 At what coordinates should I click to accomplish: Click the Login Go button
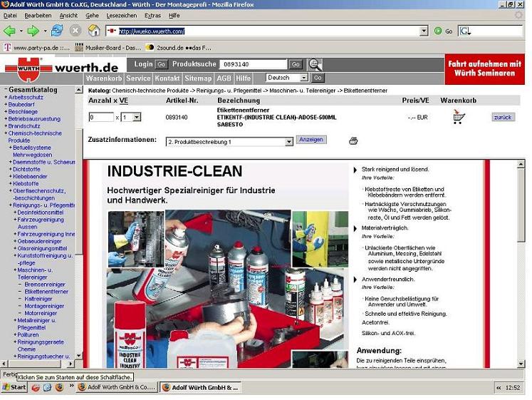click(162, 64)
